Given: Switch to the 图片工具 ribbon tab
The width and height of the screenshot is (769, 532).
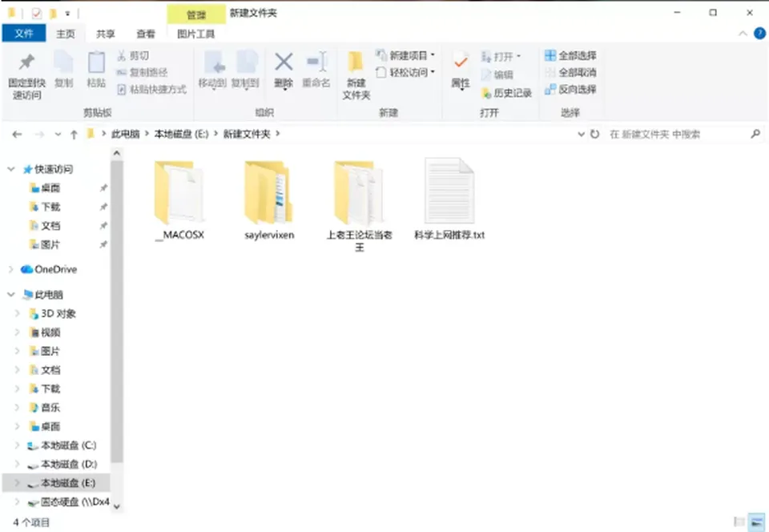Looking at the screenshot, I should point(195,34).
